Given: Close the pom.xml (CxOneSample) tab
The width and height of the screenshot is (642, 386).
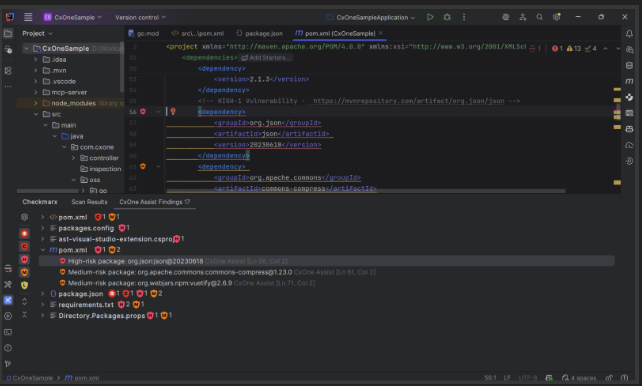Looking at the screenshot, I should click(381, 33).
